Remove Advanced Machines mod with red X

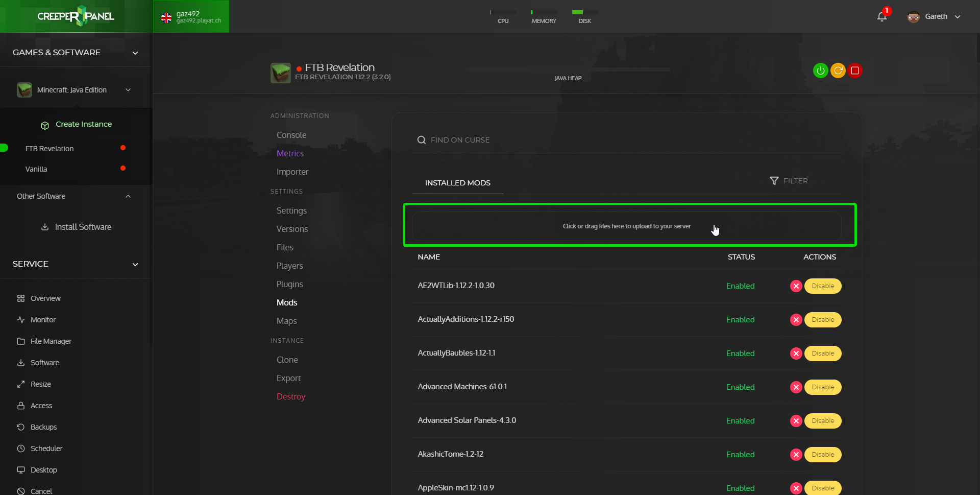tap(796, 387)
